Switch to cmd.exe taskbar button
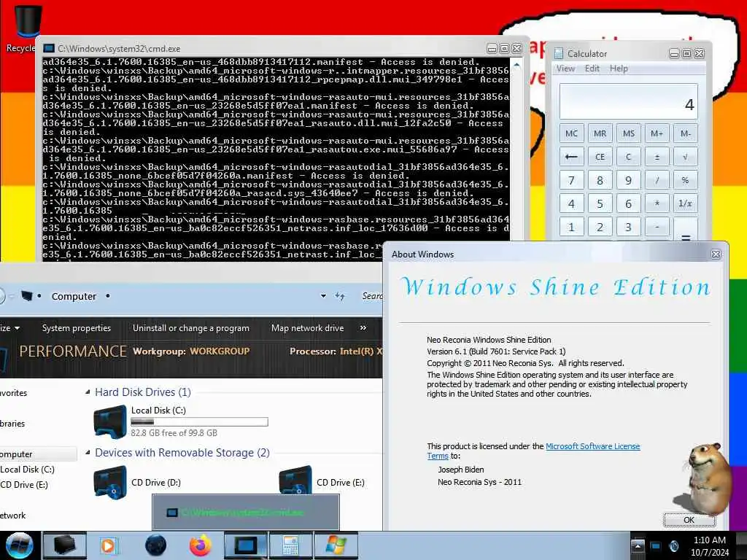 [246, 545]
